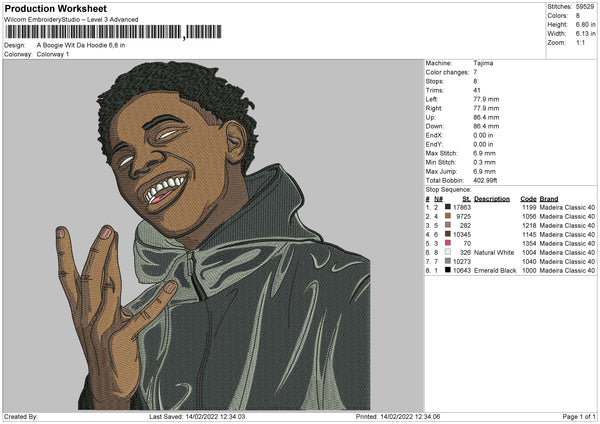Click thread code '1056'
This screenshot has height=424, width=600.
[x=529, y=216]
